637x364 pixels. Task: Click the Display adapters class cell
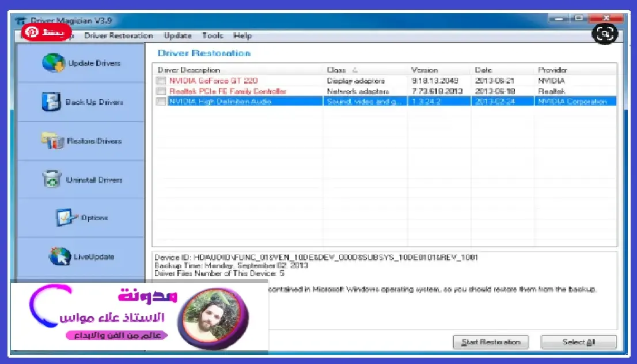point(356,81)
